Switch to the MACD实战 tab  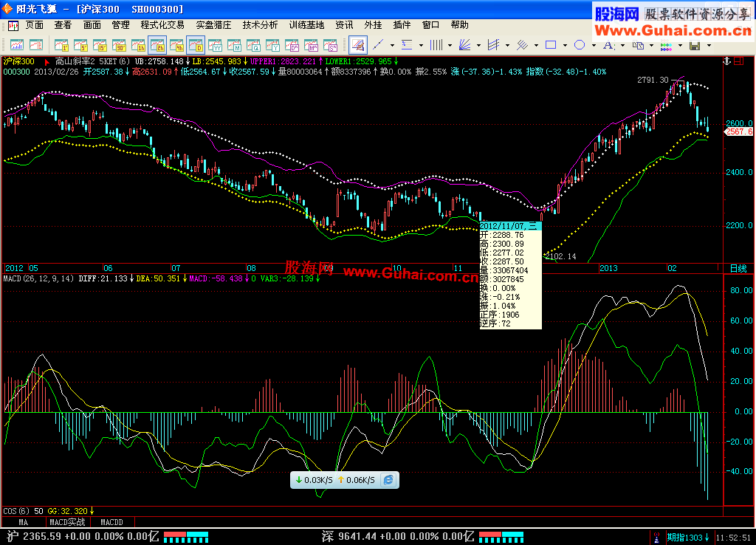pyautogui.click(x=67, y=522)
